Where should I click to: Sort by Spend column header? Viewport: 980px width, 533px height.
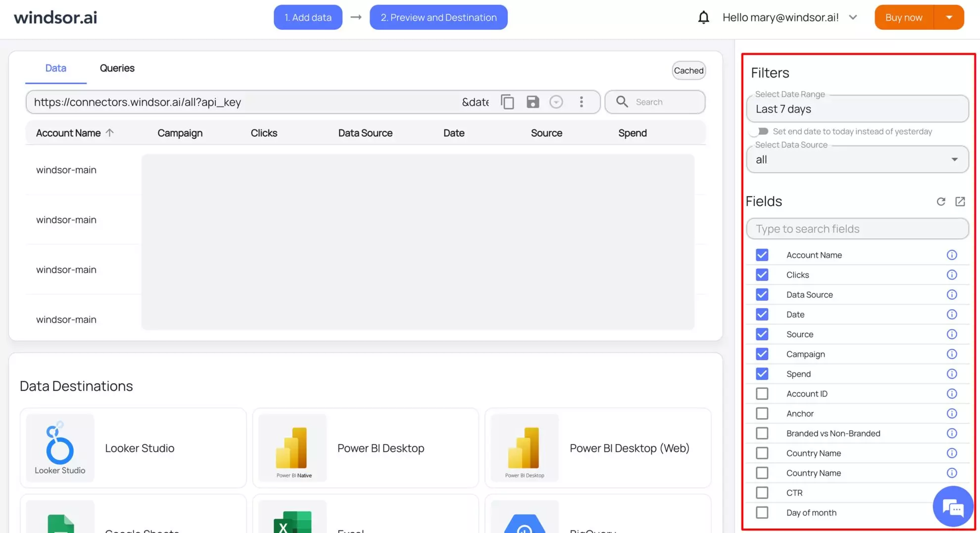point(633,133)
